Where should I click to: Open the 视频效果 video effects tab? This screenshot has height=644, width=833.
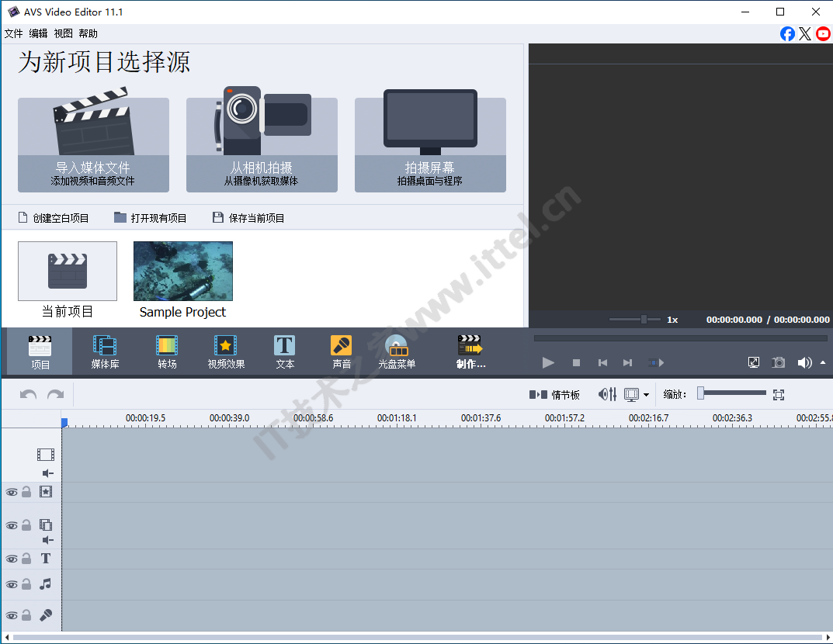(x=226, y=351)
